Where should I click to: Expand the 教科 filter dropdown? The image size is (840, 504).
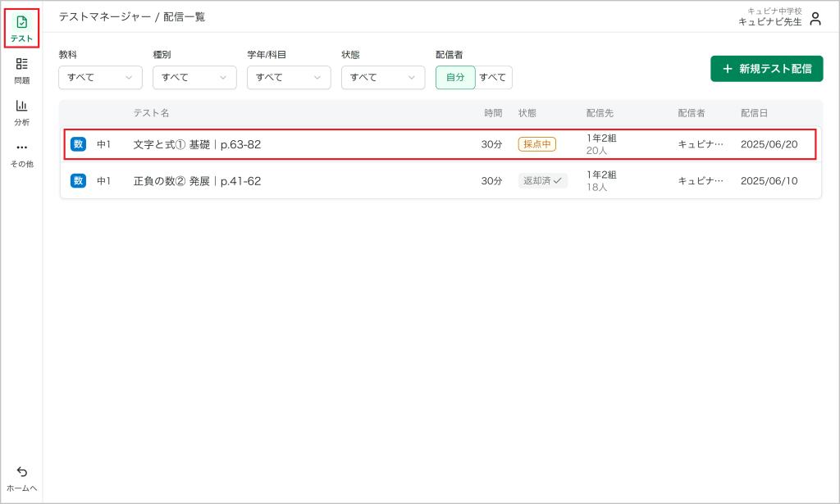pyautogui.click(x=100, y=77)
